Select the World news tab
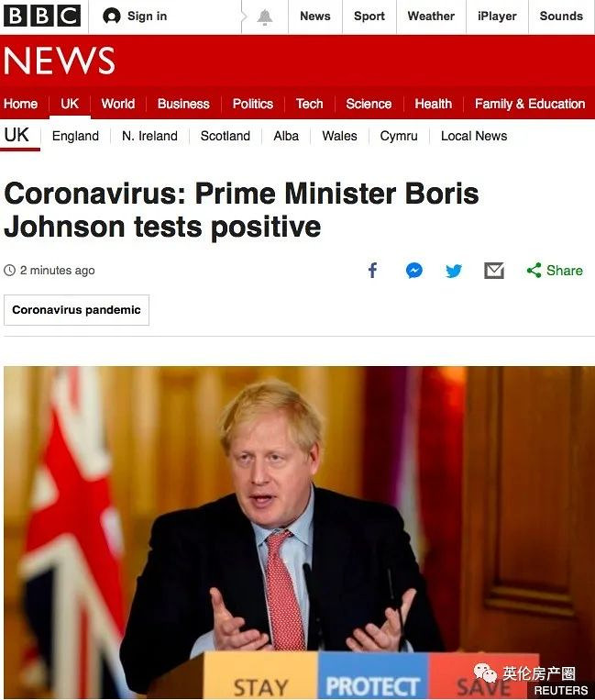This screenshot has height=700, width=595. [x=117, y=104]
